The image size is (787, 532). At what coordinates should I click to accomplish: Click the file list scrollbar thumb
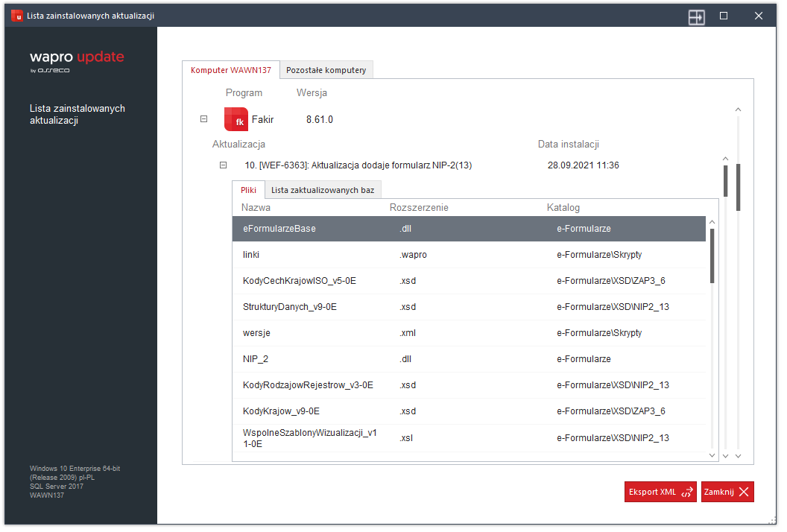pyautogui.click(x=712, y=256)
